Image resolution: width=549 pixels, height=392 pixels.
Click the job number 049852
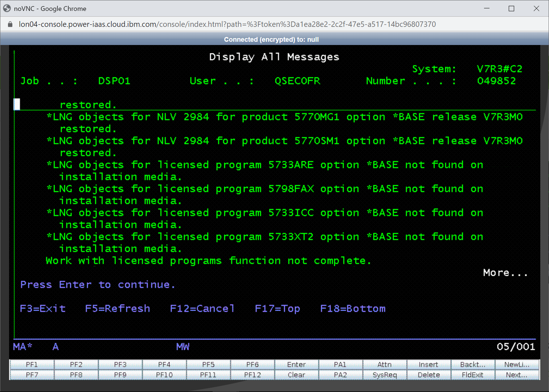(496, 81)
